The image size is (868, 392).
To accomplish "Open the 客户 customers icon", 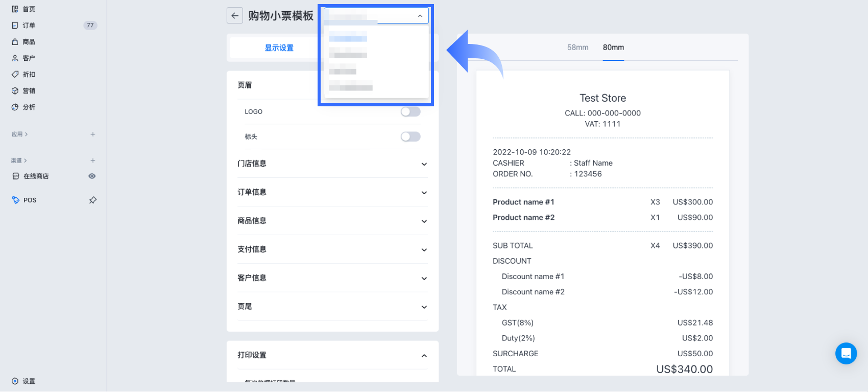I will pos(15,58).
